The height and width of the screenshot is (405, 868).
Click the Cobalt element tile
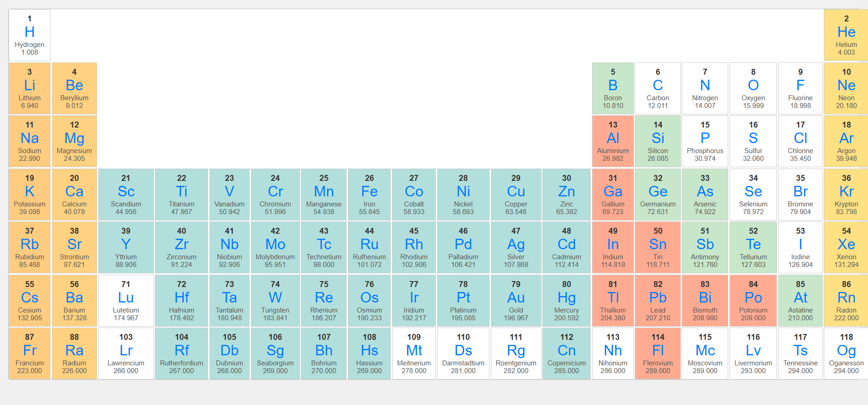414,195
